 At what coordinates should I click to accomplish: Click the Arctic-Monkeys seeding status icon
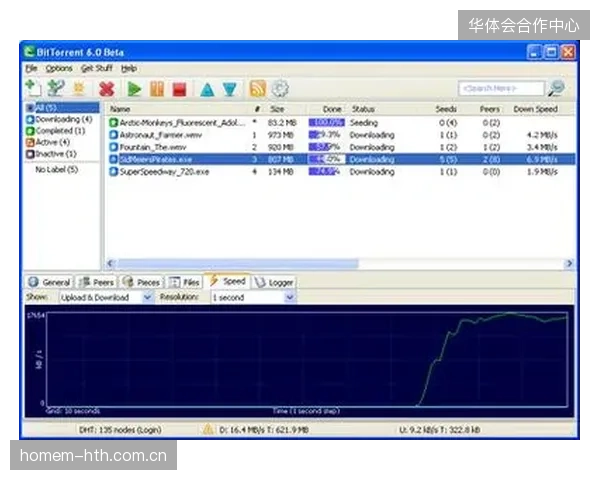coord(113,122)
